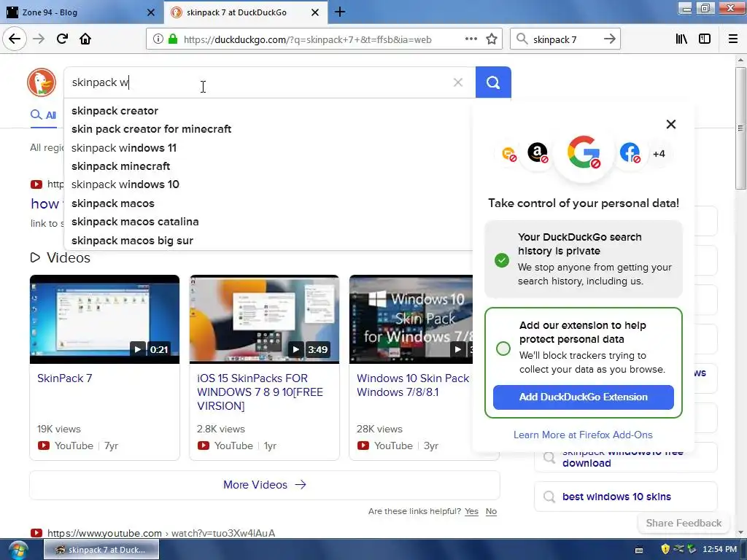Click yellow security shield tray icon

pos(665,549)
